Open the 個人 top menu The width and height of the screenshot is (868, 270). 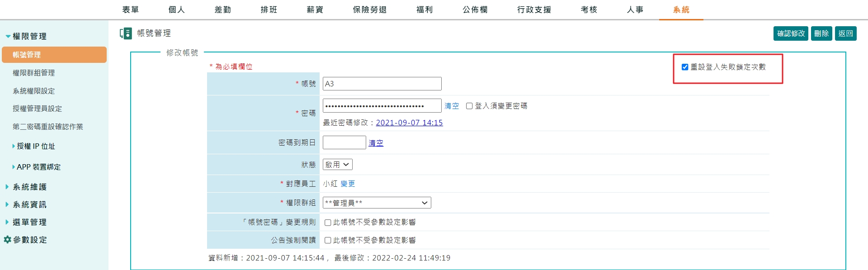(177, 9)
